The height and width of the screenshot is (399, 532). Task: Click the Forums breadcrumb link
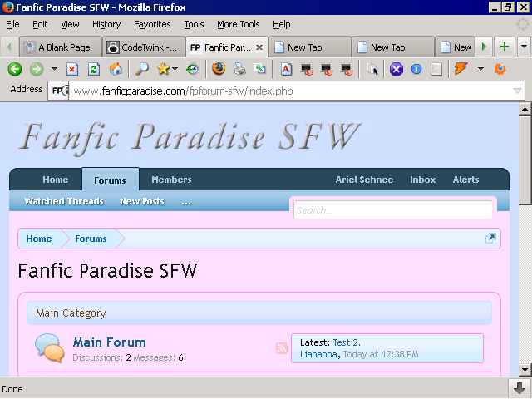click(x=91, y=239)
